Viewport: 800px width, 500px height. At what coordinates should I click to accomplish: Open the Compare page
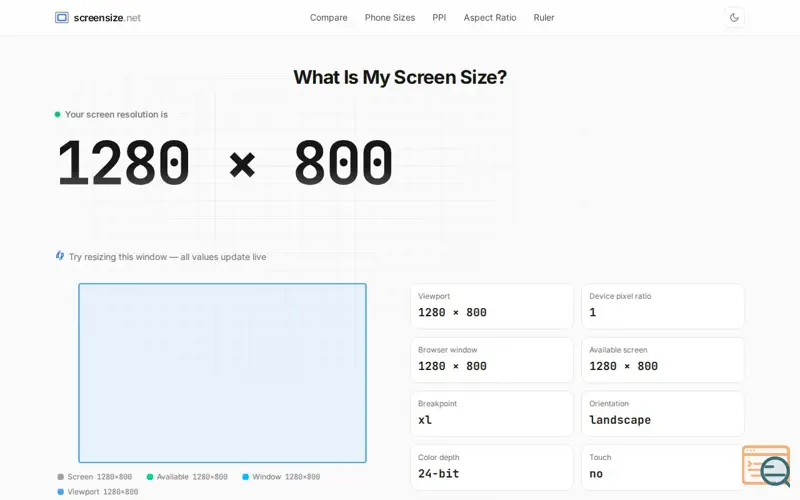(x=329, y=18)
